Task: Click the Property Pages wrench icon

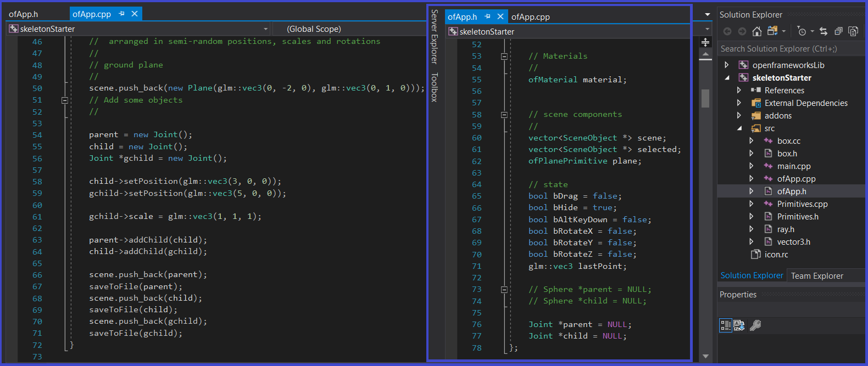Action: (755, 325)
